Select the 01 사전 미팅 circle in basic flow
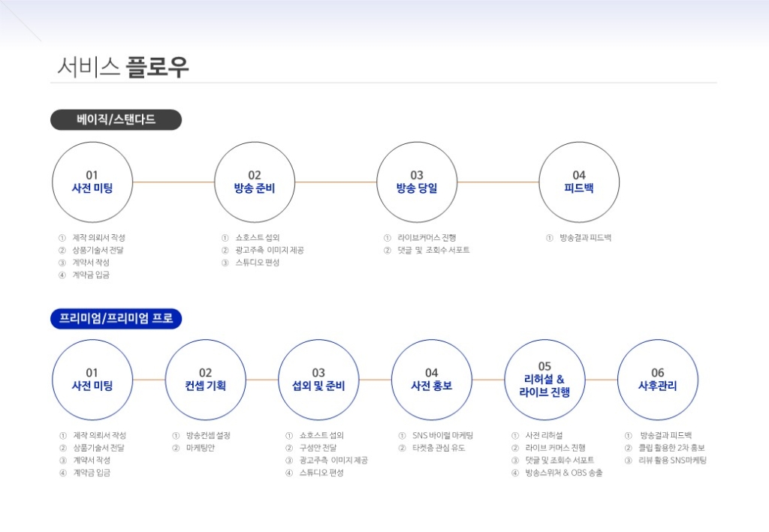769x532 pixels. (92, 182)
